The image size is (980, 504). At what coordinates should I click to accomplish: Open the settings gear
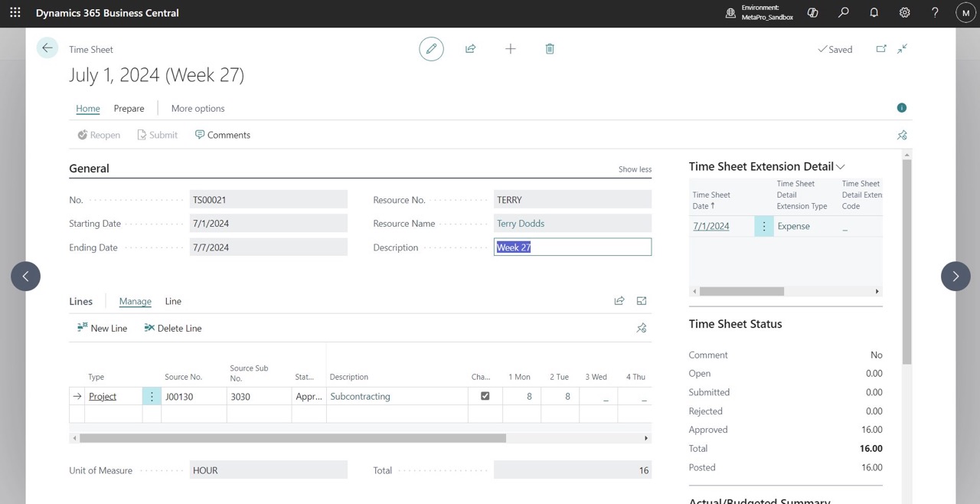905,13
